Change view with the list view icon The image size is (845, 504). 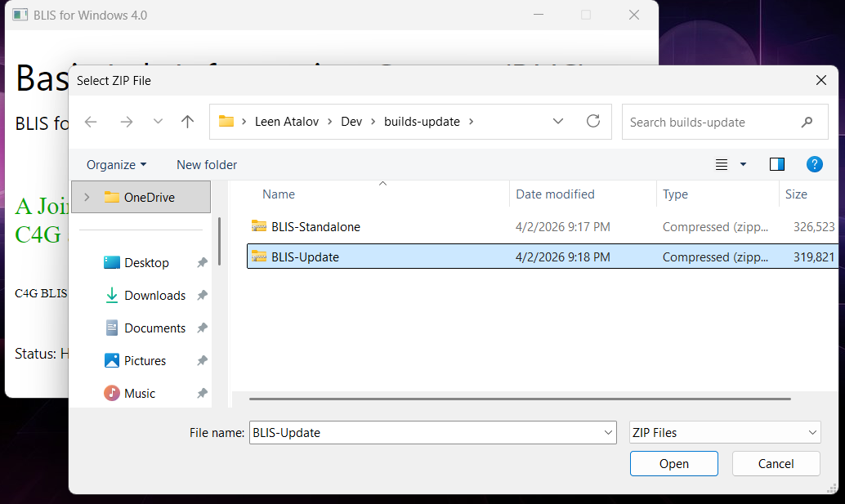coord(722,164)
